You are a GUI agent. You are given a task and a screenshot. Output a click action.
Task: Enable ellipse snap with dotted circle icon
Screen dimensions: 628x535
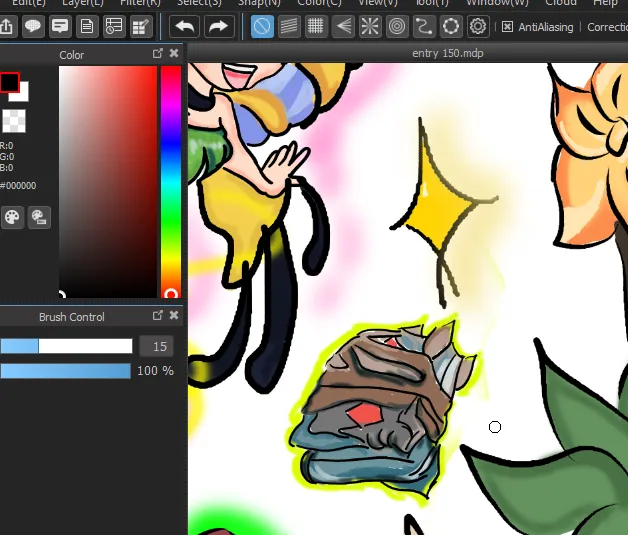[x=451, y=27]
